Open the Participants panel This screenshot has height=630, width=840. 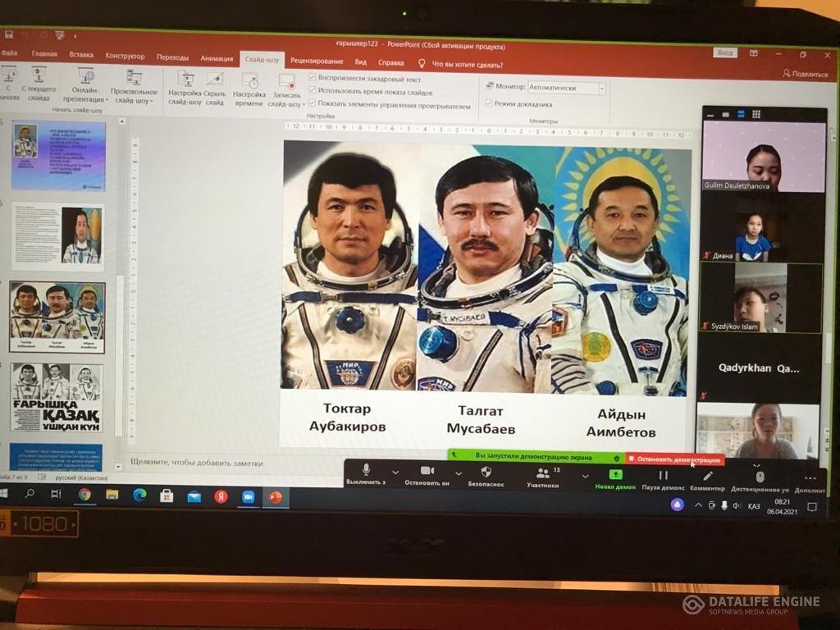[542, 473]
